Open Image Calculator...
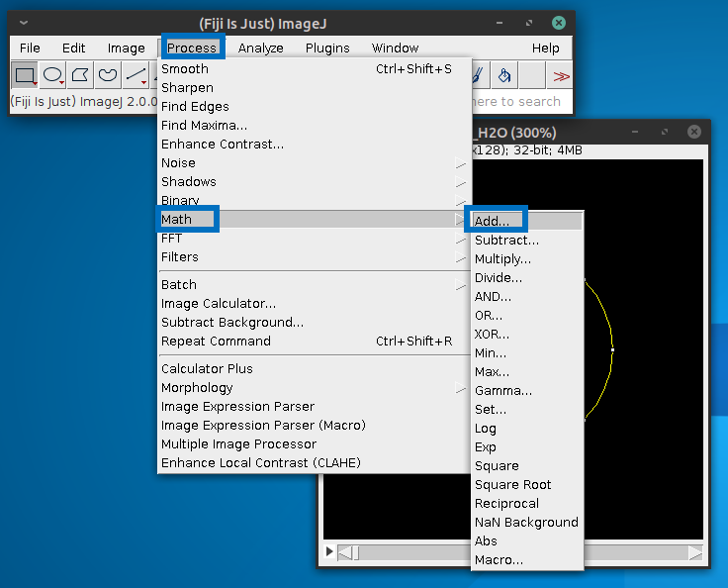Image resolution: width=728 pixels, height=588 pixels. pos(315,304)
